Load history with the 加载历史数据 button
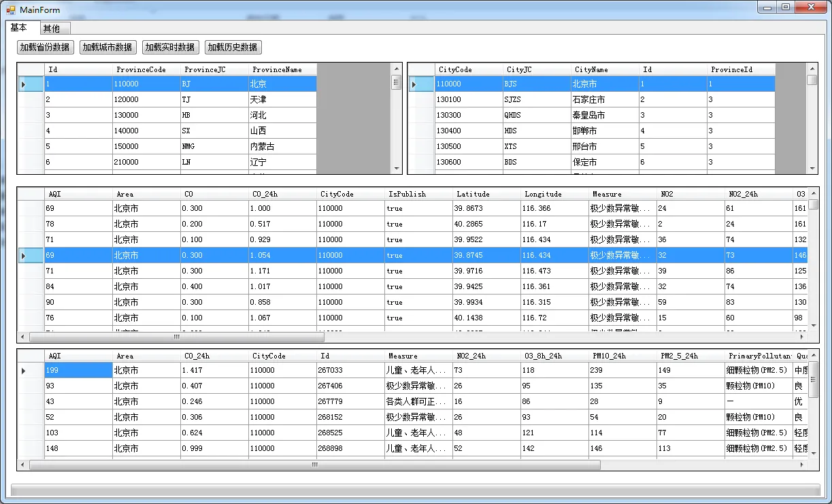Image resolution: width=832 pixels, height=504 pixels. (x=233, y=48)
